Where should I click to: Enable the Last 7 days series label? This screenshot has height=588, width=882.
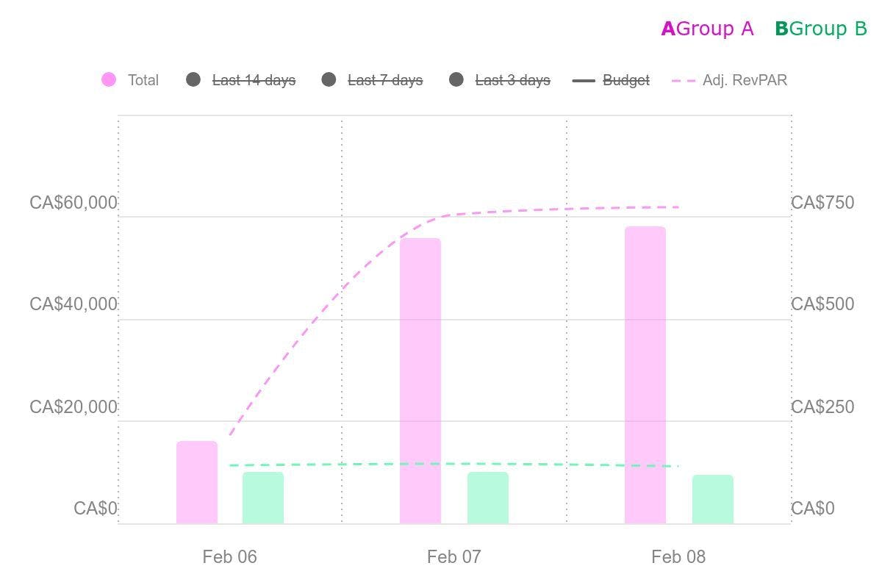pos(385,80)
